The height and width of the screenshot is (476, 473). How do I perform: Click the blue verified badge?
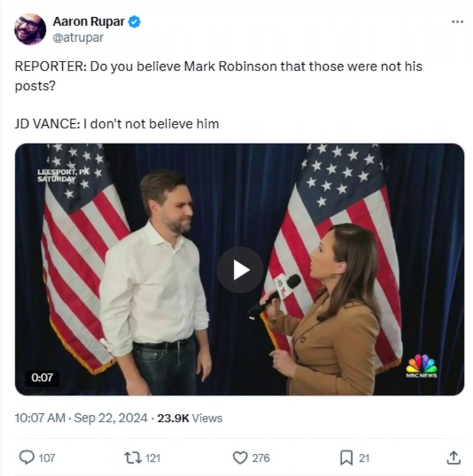coord(135,22)
